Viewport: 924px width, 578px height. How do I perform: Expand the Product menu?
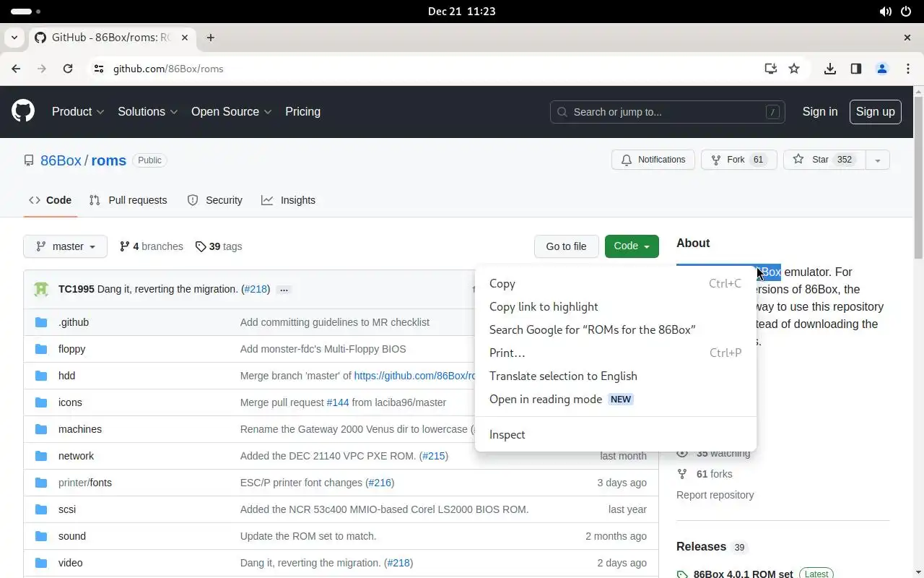click(78, 111)
